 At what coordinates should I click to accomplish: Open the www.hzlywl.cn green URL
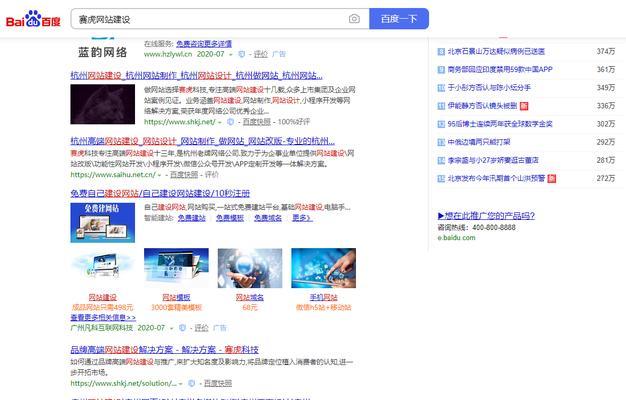tap(168, 54)
